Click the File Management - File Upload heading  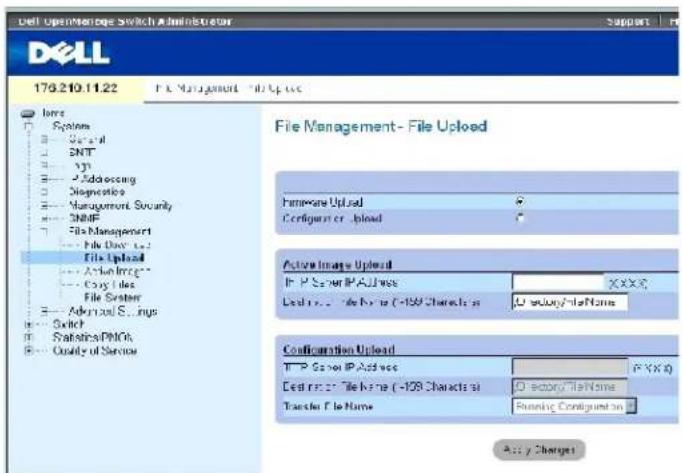381,126
